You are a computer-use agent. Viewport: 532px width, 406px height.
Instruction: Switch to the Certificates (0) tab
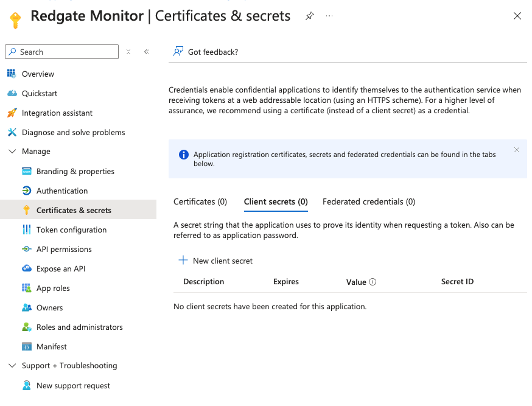[x=200, y=201]
